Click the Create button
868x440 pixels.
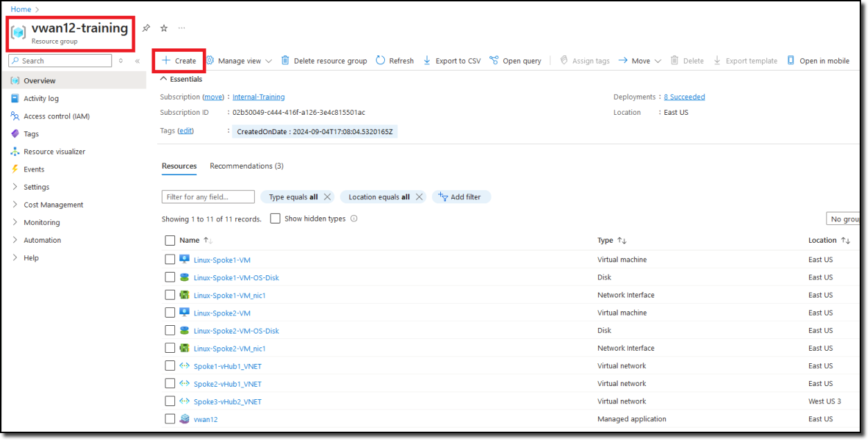179,61
